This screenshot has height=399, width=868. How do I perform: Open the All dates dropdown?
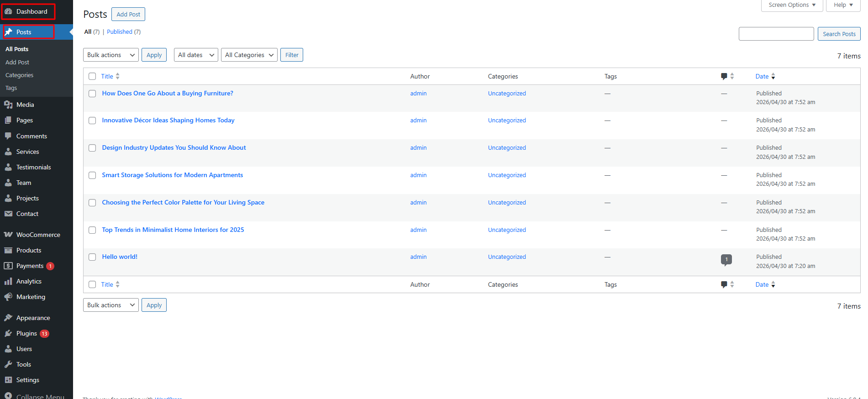pyautogui.click(x=196, y=55)
